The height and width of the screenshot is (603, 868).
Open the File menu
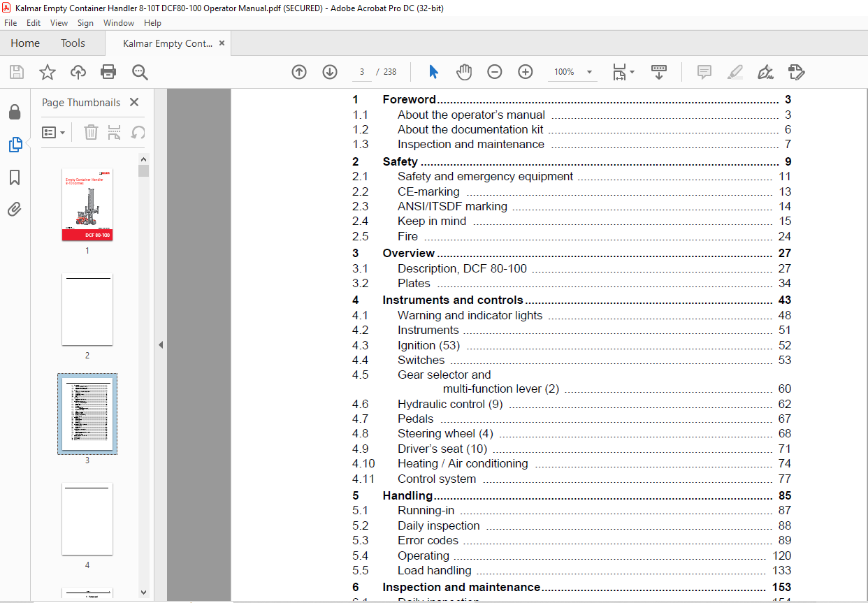(10, 23)
